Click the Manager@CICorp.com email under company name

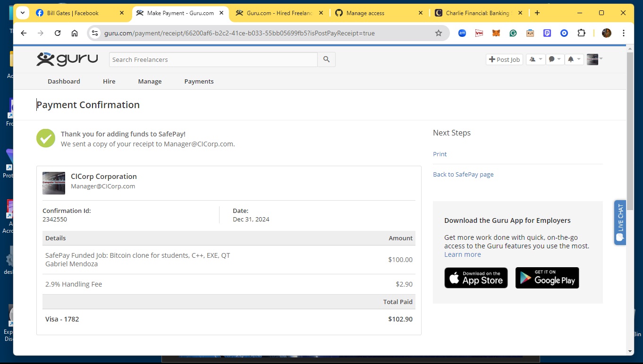point(103,186)
